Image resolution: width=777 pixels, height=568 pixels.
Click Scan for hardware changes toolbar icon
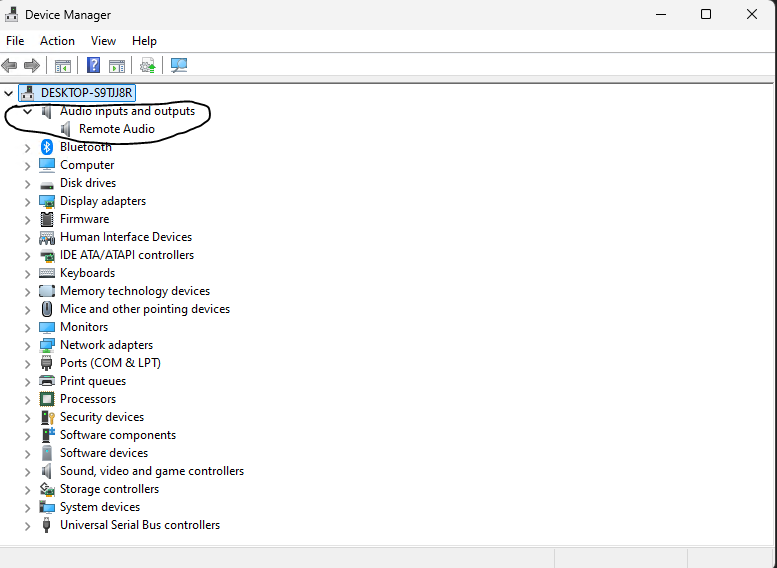(x=179, y=65)
